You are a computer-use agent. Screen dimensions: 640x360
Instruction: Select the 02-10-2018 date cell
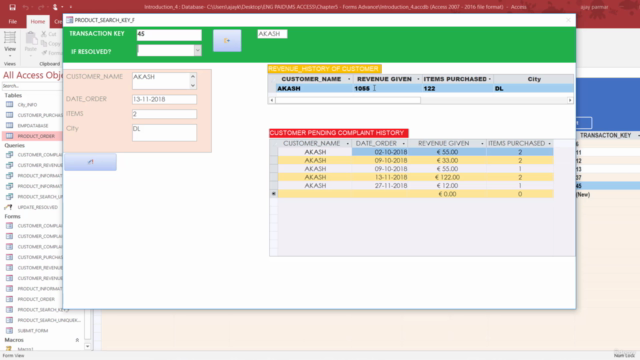tap(379, 152)
